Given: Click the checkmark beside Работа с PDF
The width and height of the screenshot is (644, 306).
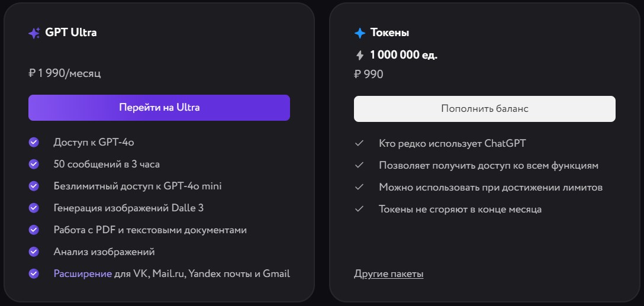Looking at the screenshot, I should [34, 230].
